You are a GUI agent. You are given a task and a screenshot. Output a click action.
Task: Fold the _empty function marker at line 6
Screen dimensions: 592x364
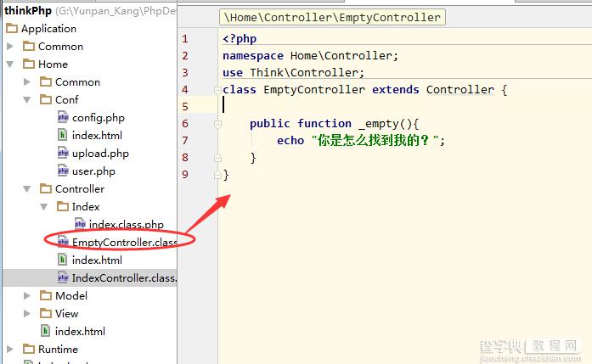tap(217, 124)
